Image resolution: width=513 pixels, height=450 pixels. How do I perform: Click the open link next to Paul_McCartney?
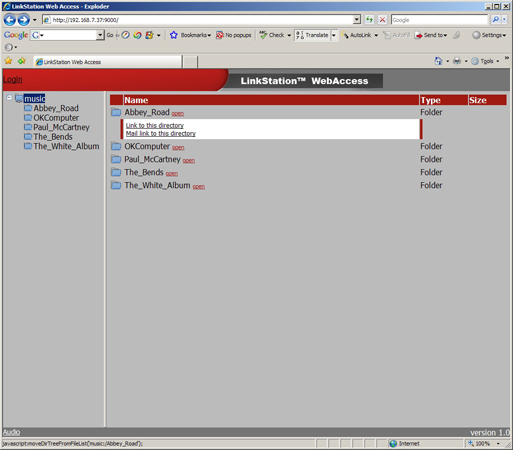point(189,161)
